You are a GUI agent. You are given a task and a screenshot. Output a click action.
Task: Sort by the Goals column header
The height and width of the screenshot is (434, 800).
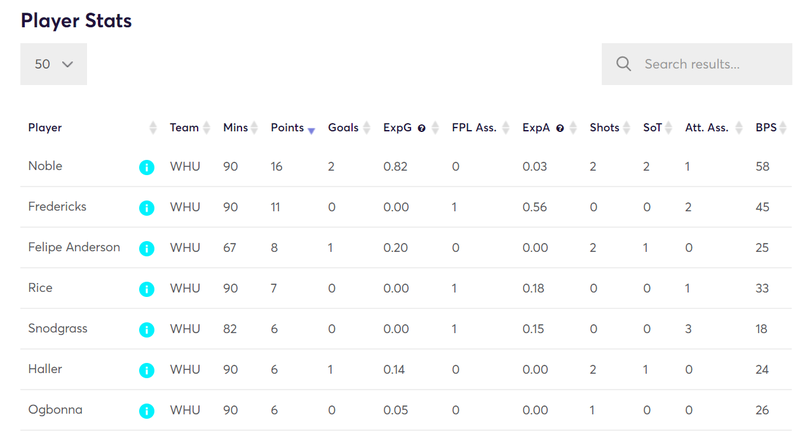pyautogui.click(x=349, y=127)
